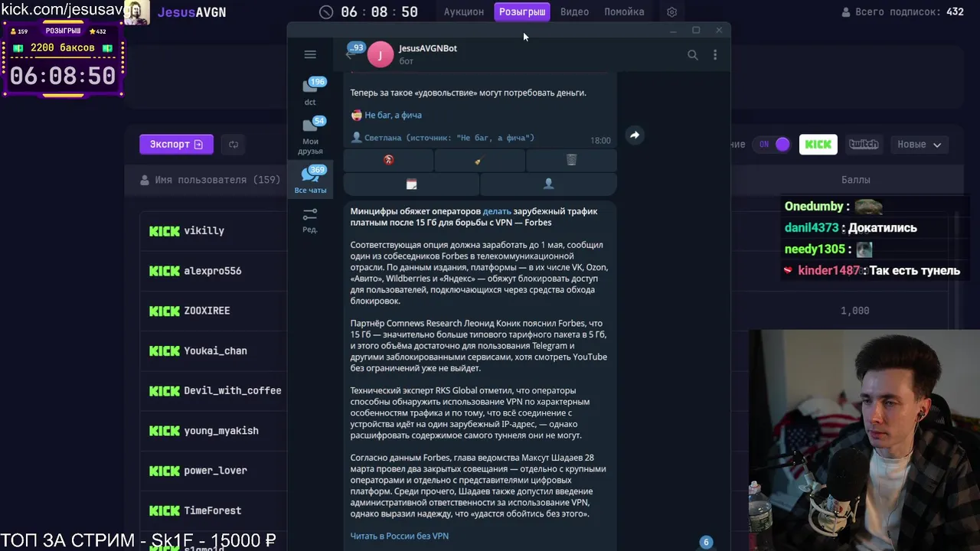The width and height of the screenshot is (980, 551).
Task: Select participant power_lover
Action: [x=215, y=471]
